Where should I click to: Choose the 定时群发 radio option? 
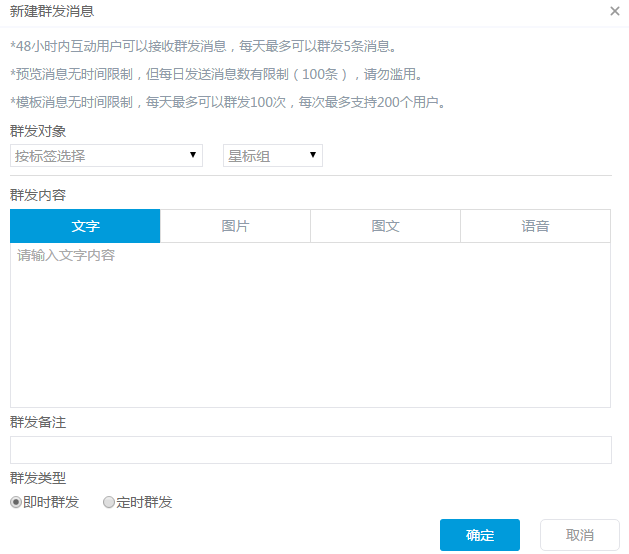[109, 503]
